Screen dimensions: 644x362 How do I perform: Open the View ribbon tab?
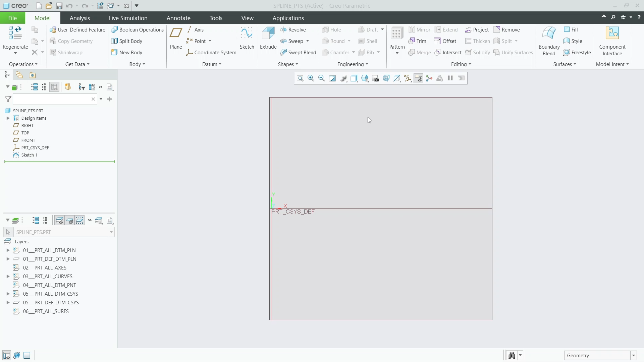click(247, 18)
